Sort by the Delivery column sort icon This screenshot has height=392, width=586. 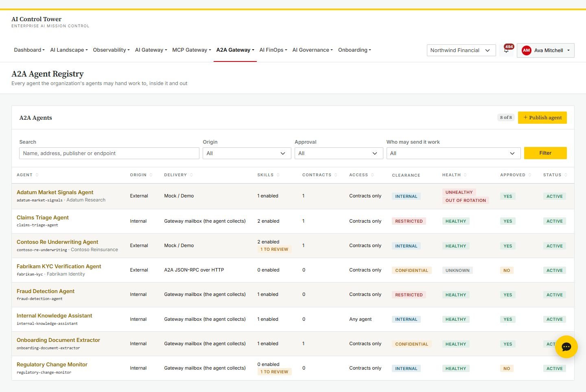coord(191,175)
